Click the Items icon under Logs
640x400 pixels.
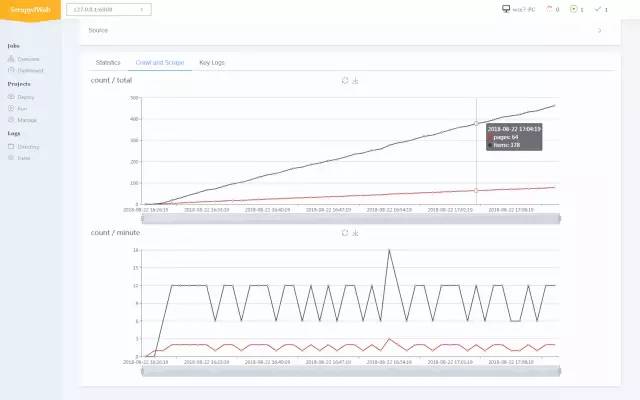click(11, 158)
